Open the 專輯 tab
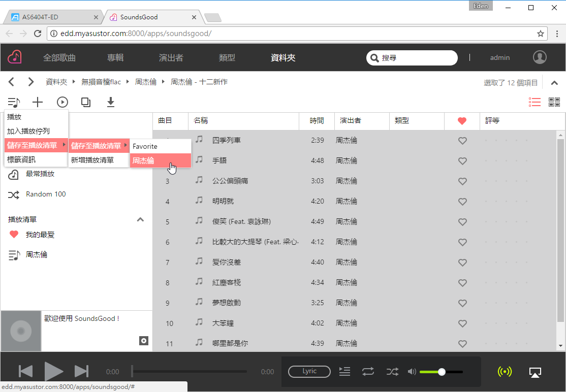Screen dimensions: 566x392 (115, 58)
